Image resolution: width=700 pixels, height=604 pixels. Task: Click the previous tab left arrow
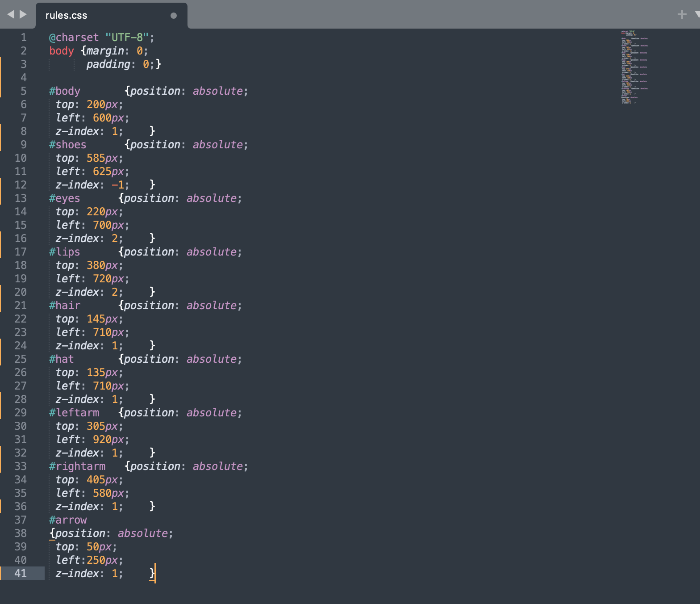(x=11, y=14)
